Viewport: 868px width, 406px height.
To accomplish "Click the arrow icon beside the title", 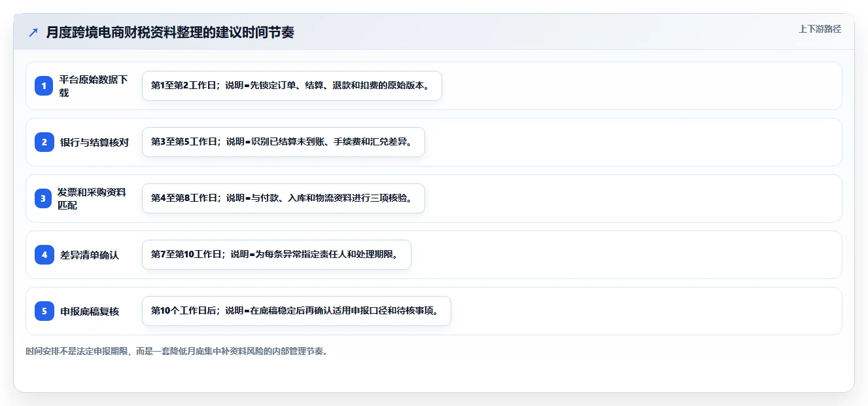I will click(33, 32).
